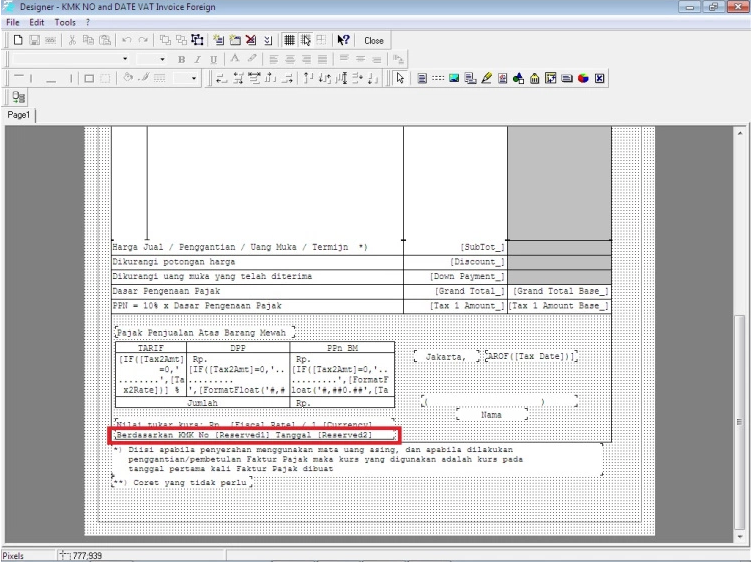Select the 'Harga Jual / Penggantian' text field
The image size is (755, 564).
tap(240, 246)
